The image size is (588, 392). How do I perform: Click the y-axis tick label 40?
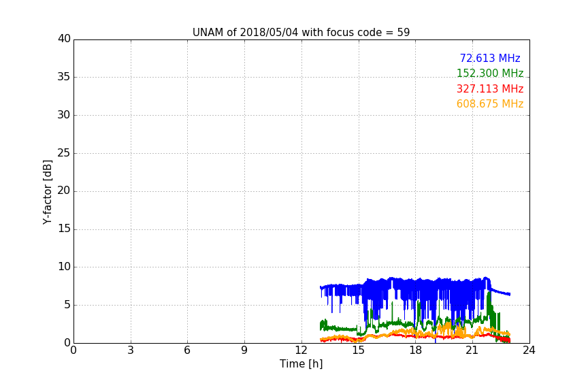[x=64, y=39]
